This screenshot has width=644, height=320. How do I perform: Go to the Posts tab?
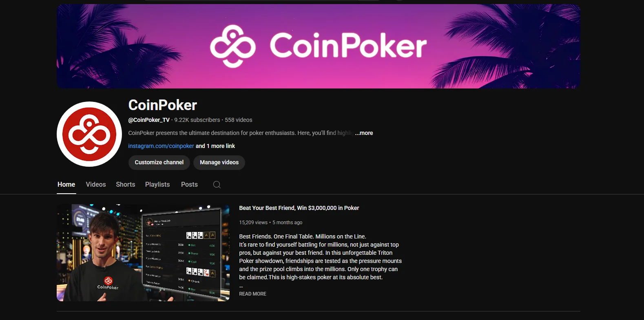(x=189, y=185)
